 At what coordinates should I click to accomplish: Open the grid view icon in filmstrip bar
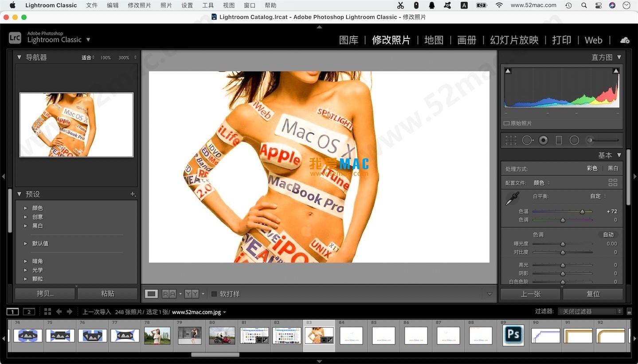(47, 312)
